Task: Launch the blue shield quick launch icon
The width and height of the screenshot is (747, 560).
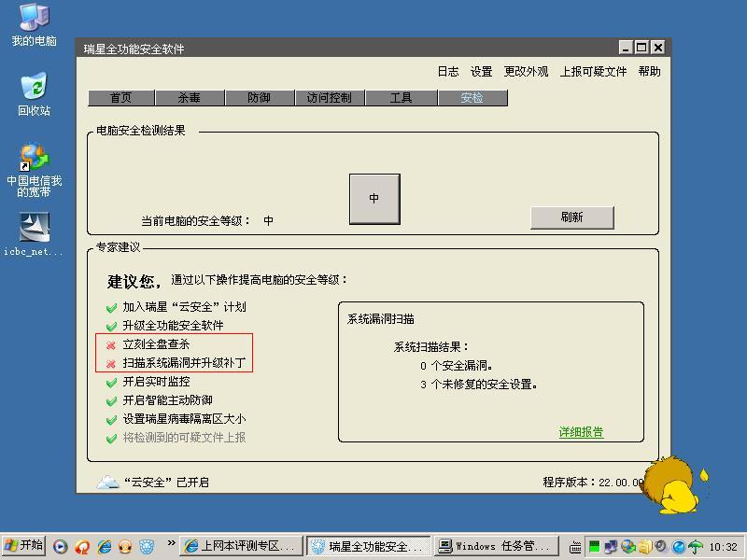Action: [x=147, y=546]
